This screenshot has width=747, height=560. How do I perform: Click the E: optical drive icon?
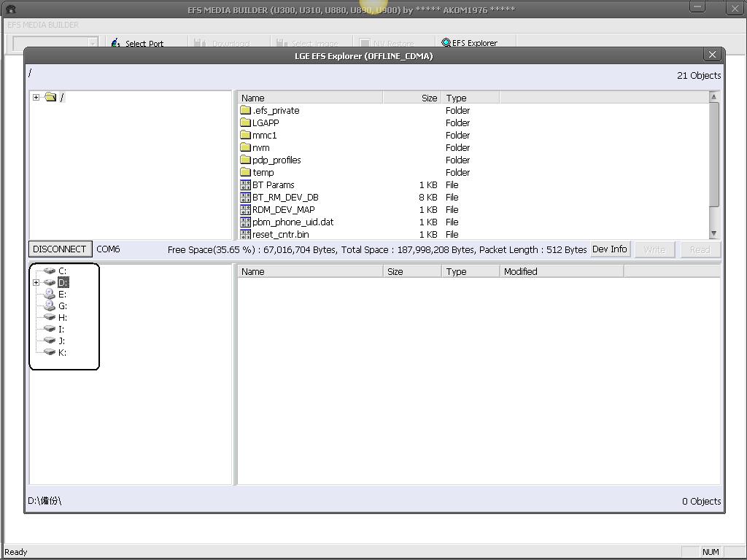point(50,294)
